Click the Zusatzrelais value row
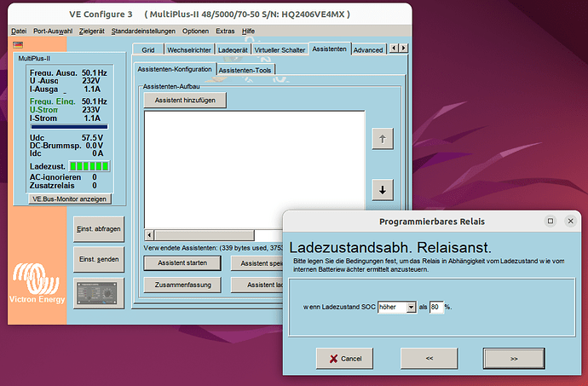588x386 pixels. pos(63,186)
